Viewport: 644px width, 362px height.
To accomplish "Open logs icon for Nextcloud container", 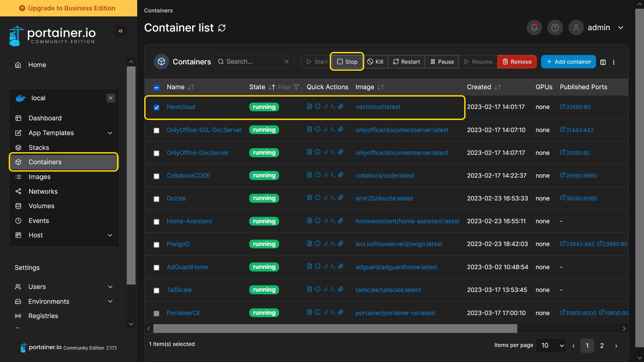I will coord(309,106).
